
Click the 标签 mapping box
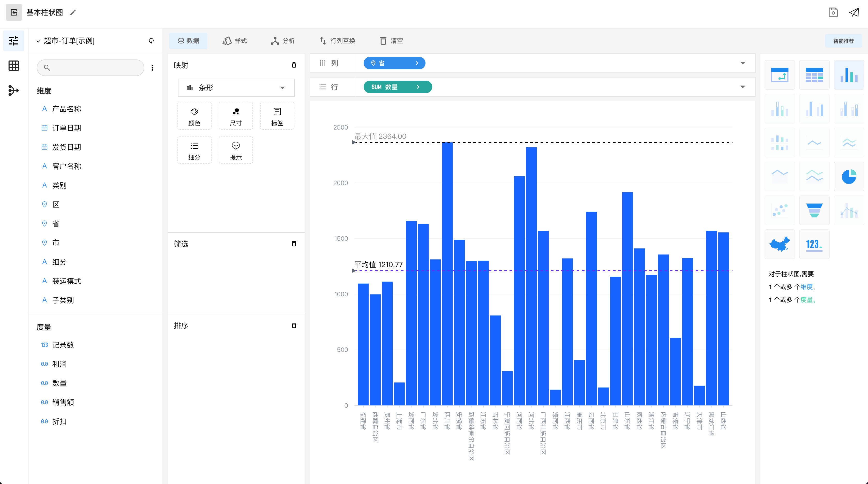click(x=277, y=116)
